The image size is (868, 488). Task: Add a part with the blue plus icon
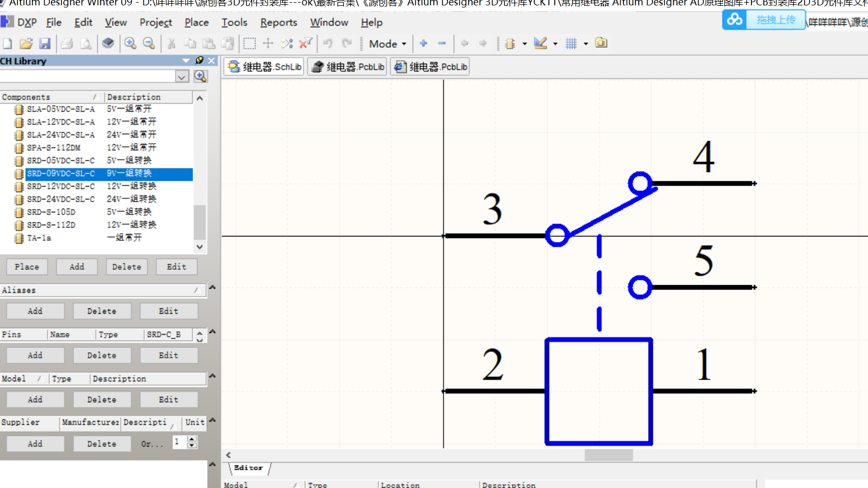tap(423, 43)
